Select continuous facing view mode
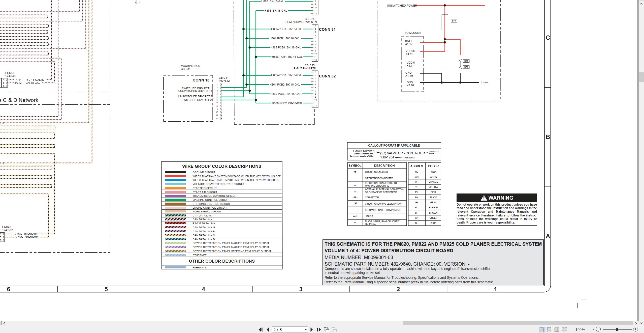This screenshot has width=644, height=333. tap(565, 329)
